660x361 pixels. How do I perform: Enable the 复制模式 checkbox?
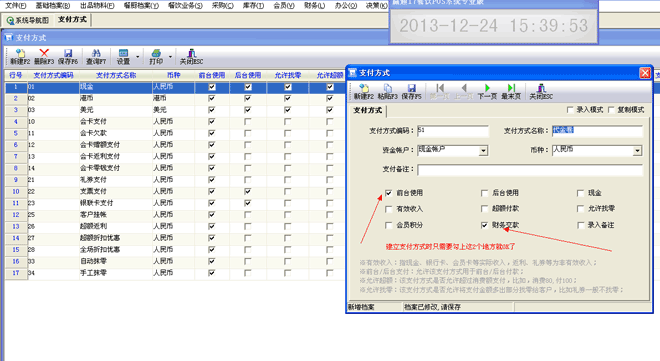pyautogui.click(x=611, y=110)
